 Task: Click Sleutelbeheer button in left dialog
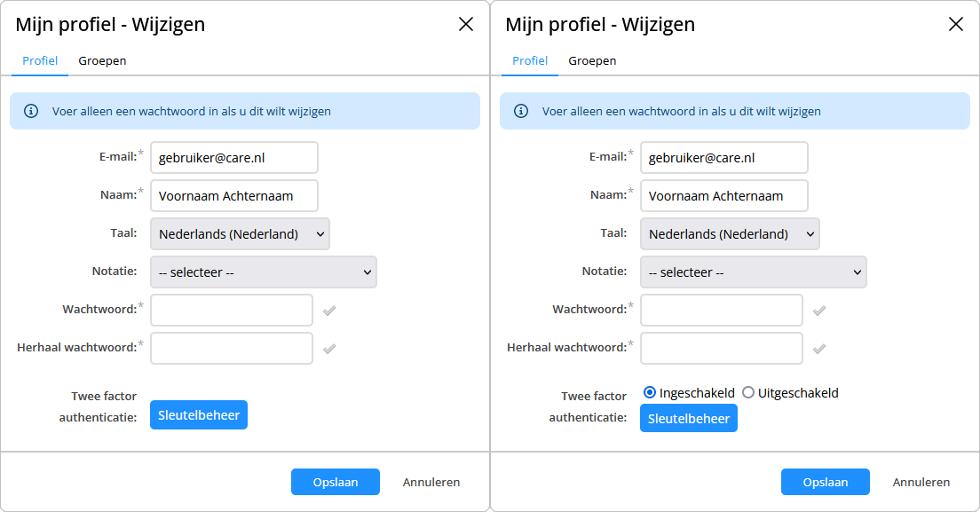click(199, 415)
